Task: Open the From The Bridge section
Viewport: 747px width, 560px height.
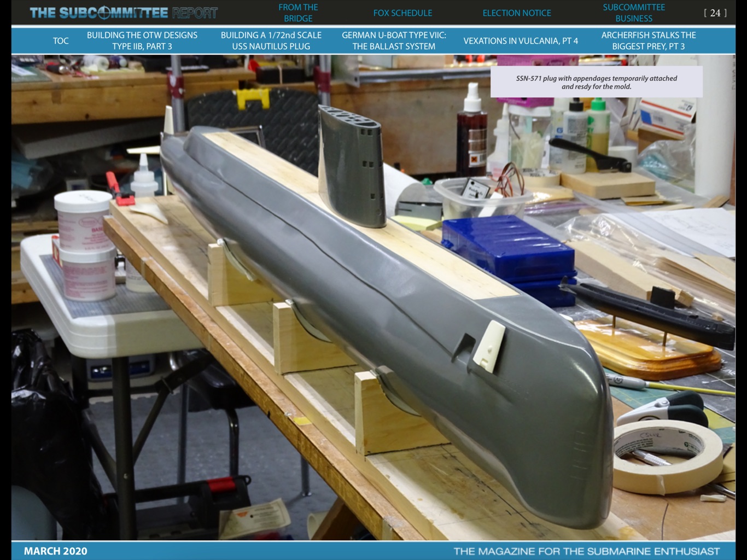Action: click(x=298, y=13)
